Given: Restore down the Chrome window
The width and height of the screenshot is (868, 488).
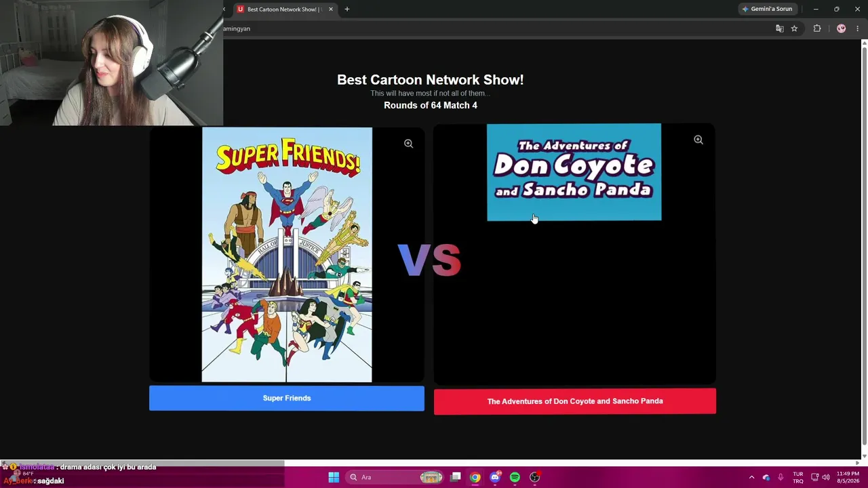Looking at the screenshot, I should click(x=837, y=9).
